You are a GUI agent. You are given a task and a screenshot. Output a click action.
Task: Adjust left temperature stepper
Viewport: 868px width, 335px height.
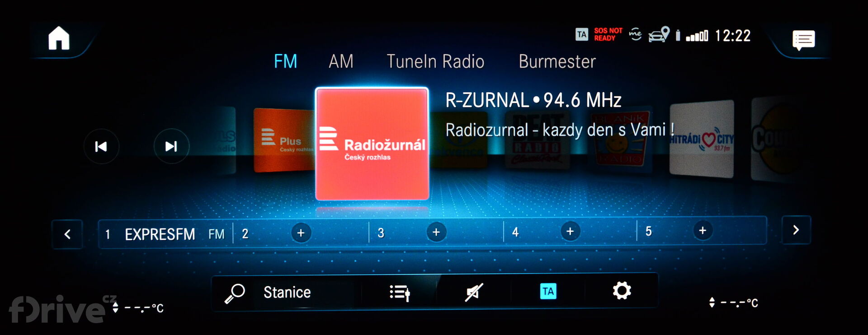point(116,307)
